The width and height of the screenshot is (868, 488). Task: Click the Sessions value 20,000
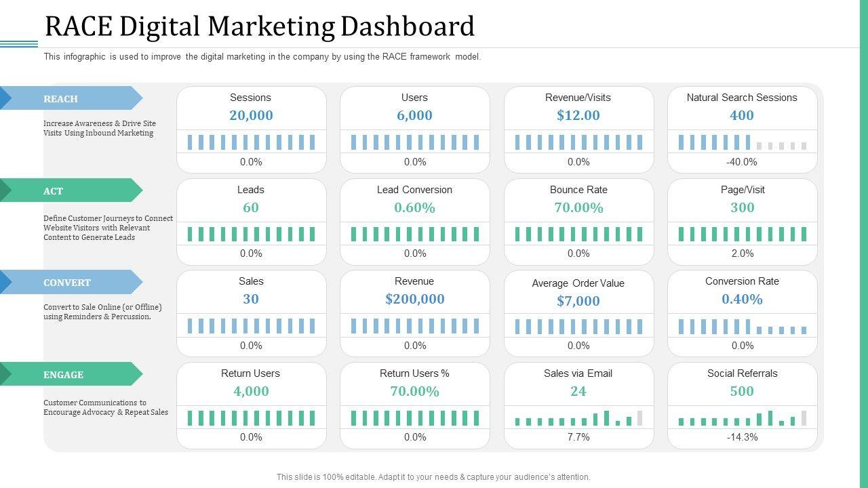pos(251,115)
